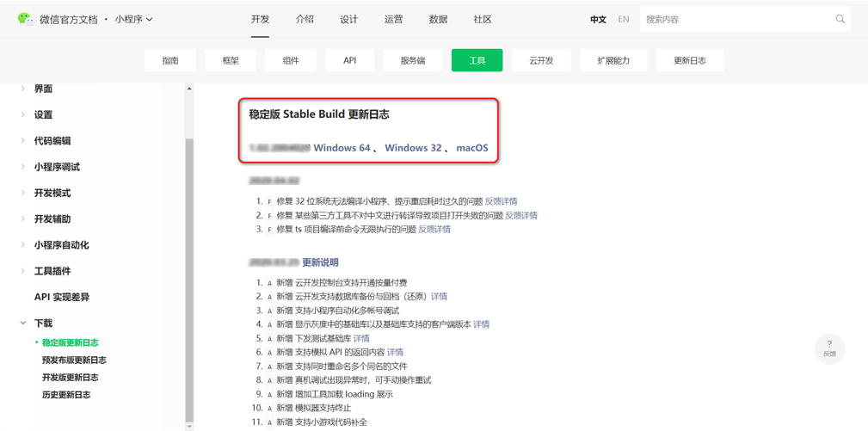The height and width of the screenshot is (431, 868).
Task: Download the Windows 64 stable build
Action: point(342,148)
